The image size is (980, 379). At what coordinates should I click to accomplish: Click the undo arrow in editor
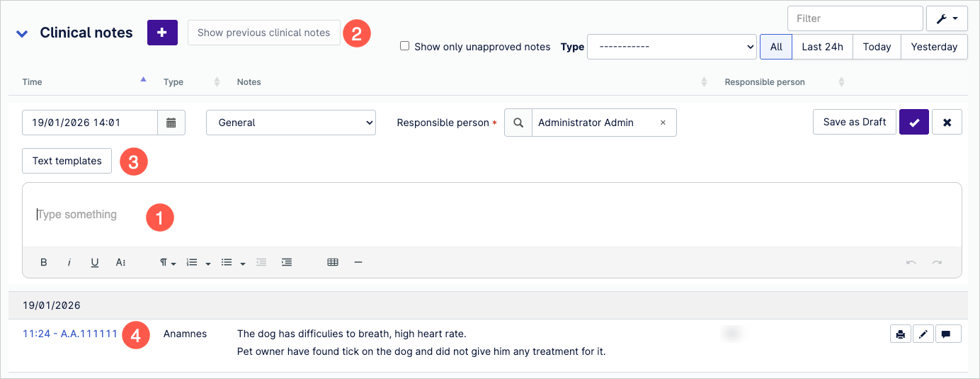point(911,262)
